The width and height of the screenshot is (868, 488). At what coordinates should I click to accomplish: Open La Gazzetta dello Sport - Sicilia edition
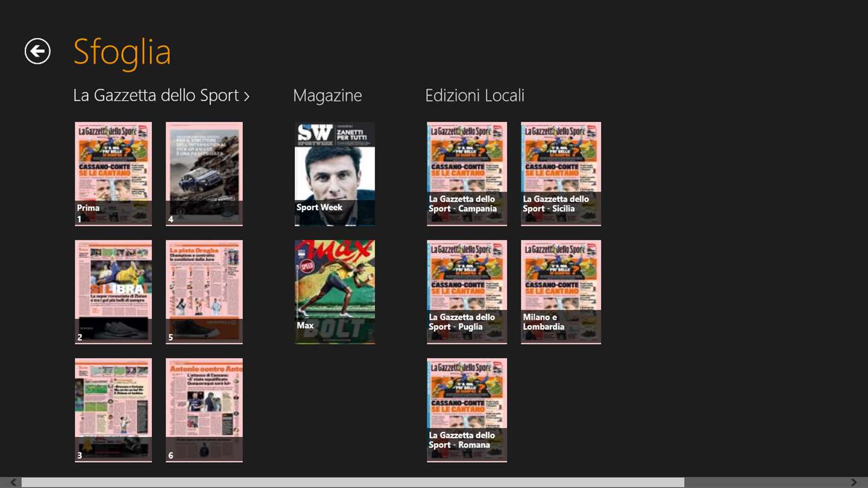click(x=561, y=174)
